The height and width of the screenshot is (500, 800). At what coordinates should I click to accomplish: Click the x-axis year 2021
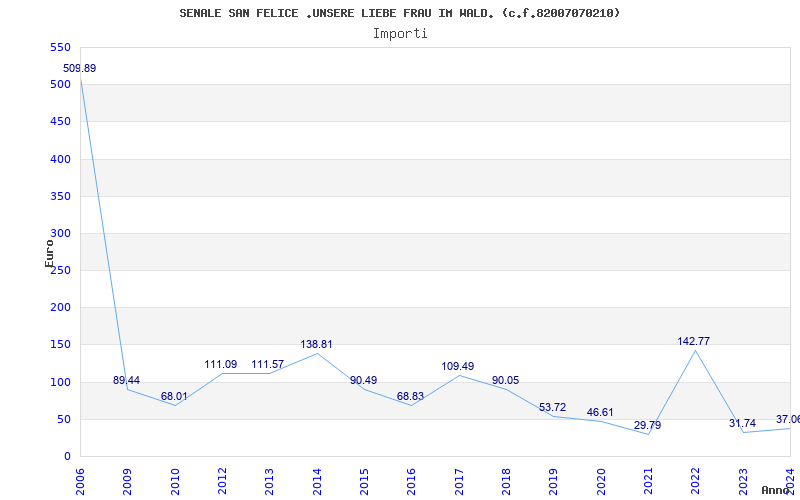click(648, 481)
